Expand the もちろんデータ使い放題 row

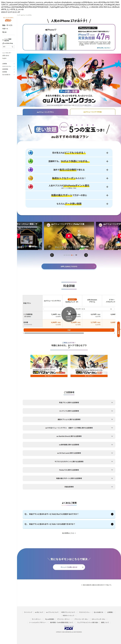click(69, 204)
